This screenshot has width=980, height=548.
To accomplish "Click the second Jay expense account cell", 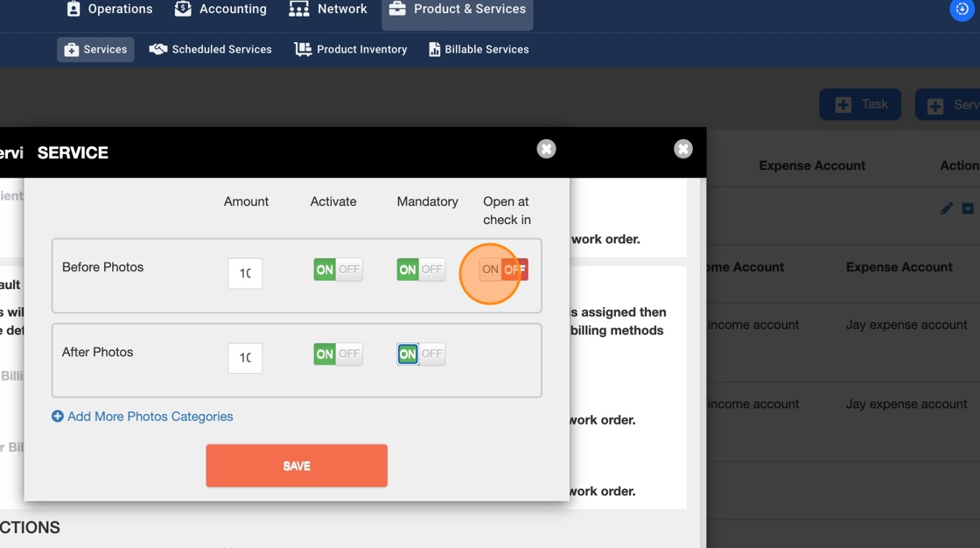I will pos(906,404).
